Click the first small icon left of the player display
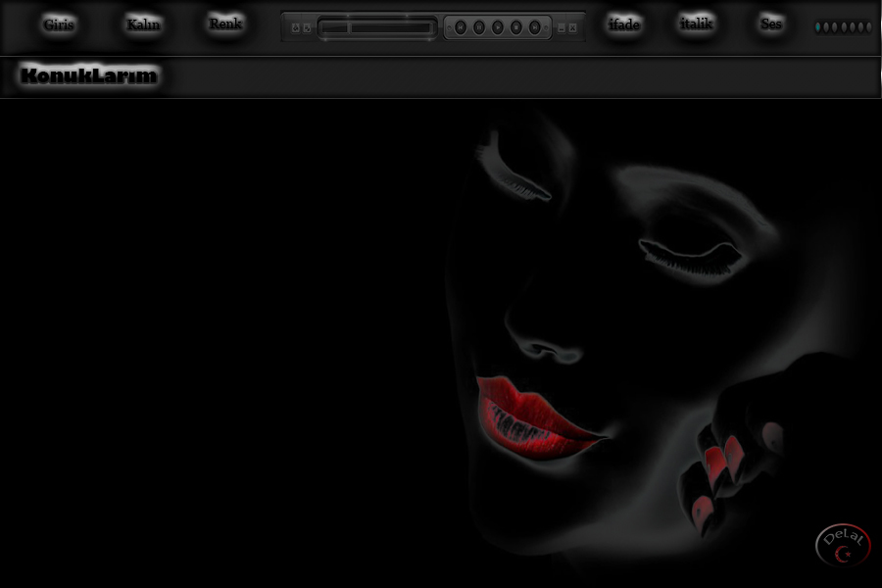This screenshot has width=882, height=588. tap(295, 28)
